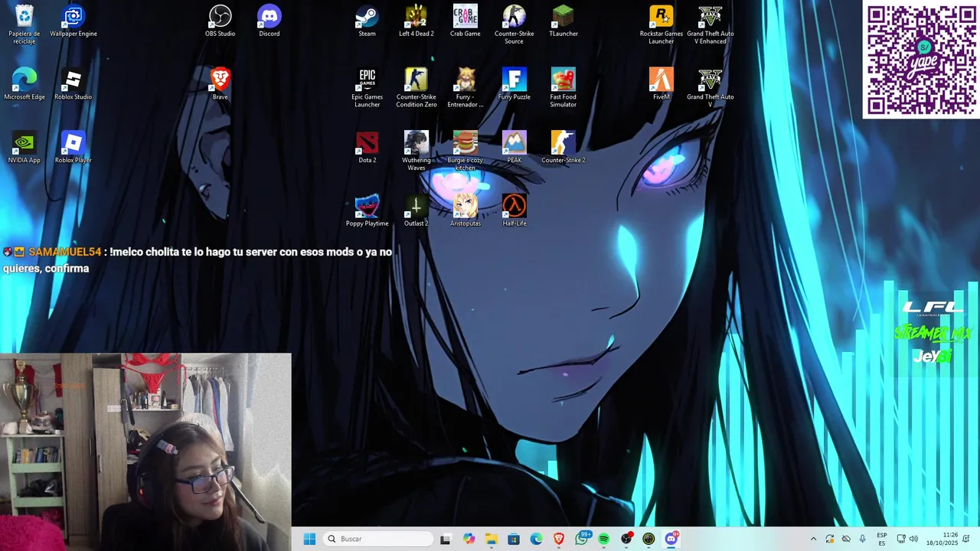
Task: Select the Dota 2 icon
Action: (367, 148)
